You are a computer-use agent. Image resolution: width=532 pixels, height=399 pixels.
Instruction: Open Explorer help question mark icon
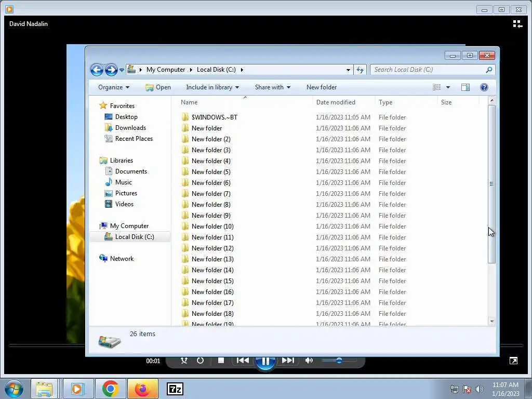click(484, 87)
